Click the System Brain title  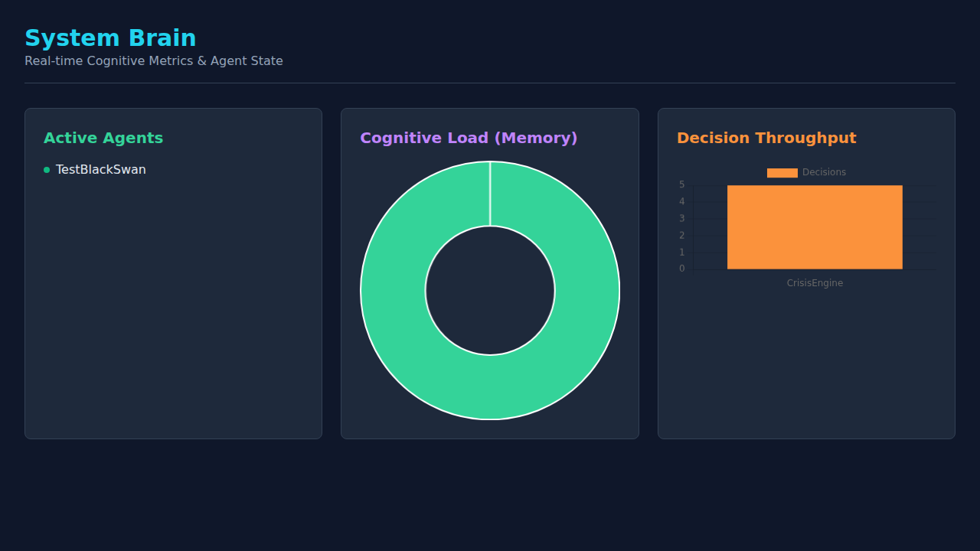pos(110,38)
